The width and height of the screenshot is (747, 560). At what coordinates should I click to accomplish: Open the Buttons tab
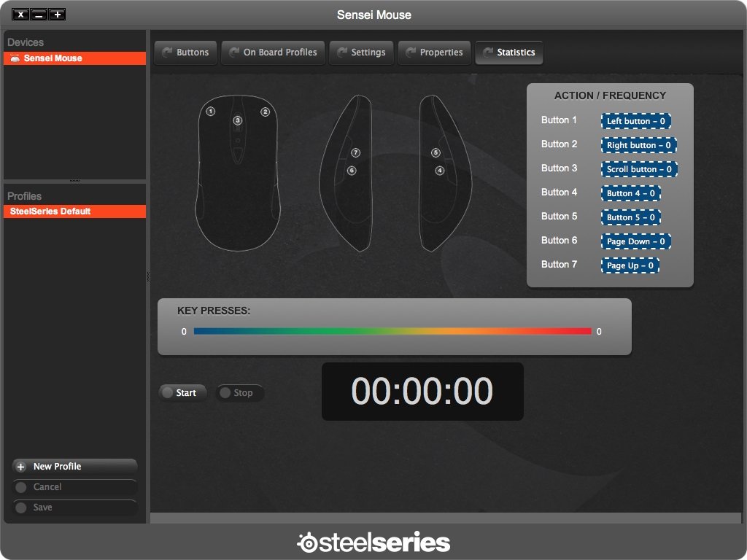point(185,52)
